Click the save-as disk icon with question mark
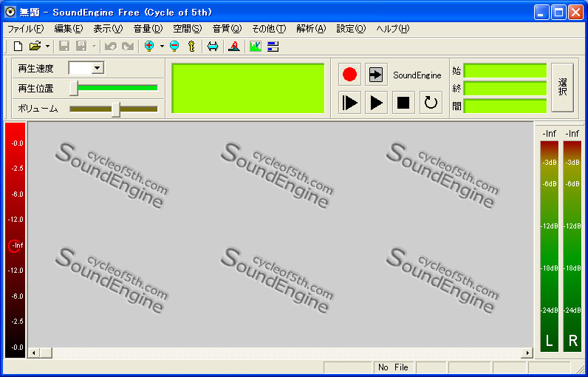 pos(81,47)
